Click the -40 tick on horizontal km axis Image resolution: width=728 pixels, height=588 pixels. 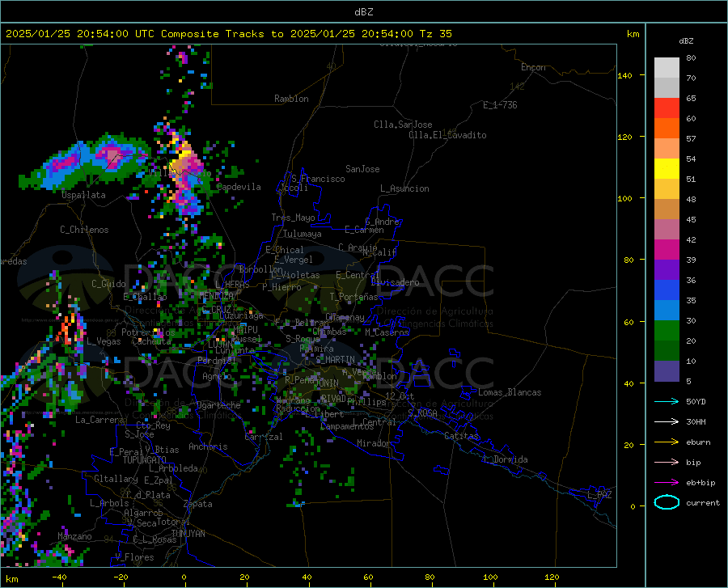pyautogui.click(x=59, y=577)
